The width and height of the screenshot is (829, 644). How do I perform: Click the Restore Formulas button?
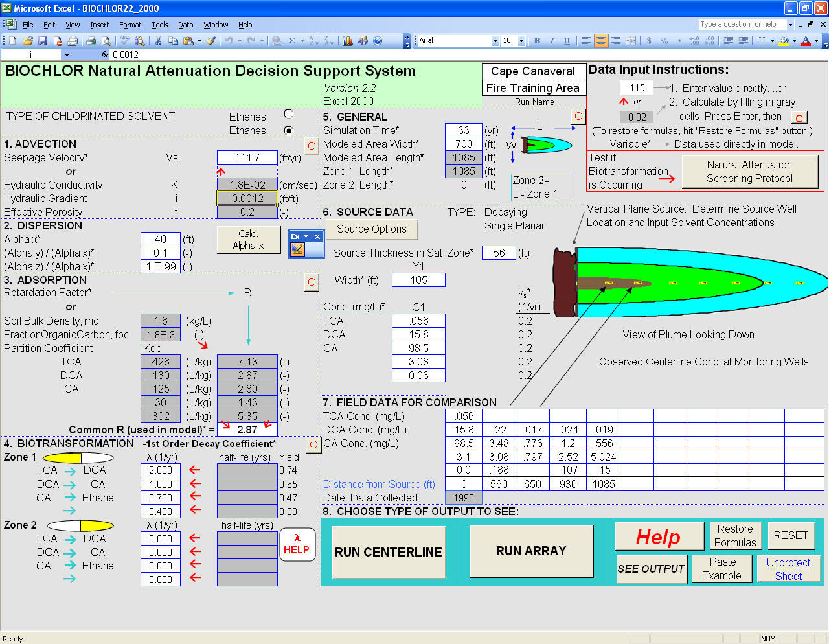click(735, 536)
